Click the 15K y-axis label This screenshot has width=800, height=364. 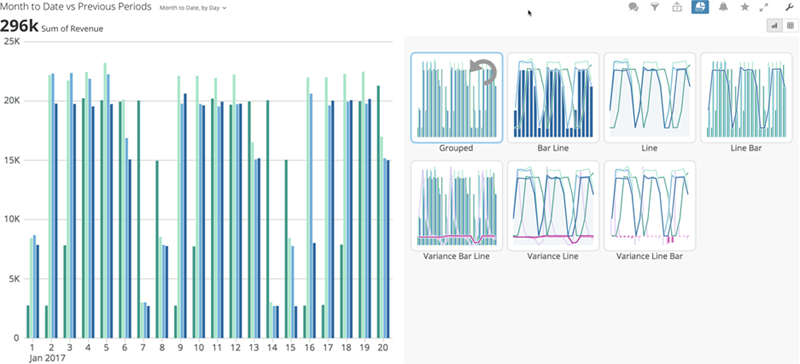point(11,160)
